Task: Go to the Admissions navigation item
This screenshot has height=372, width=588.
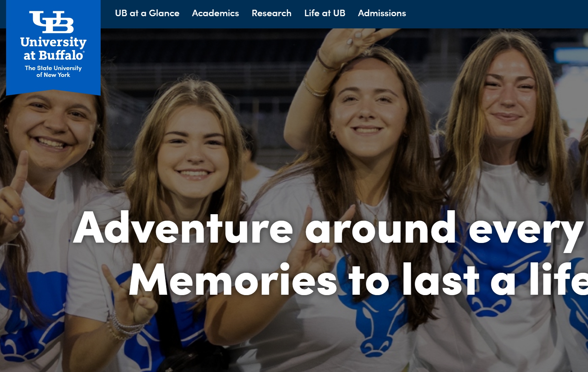Action: (x=382, y=13)
